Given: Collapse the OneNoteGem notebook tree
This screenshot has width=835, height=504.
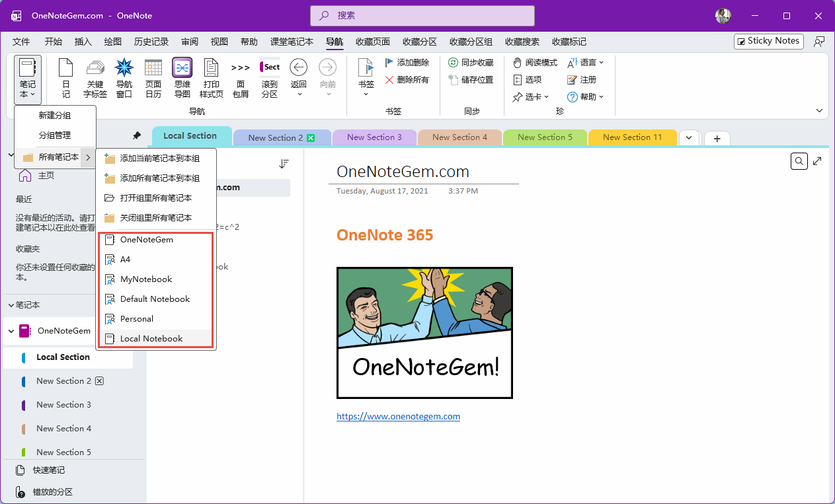Looking at the screenshot, I should [x=11, y=331].
